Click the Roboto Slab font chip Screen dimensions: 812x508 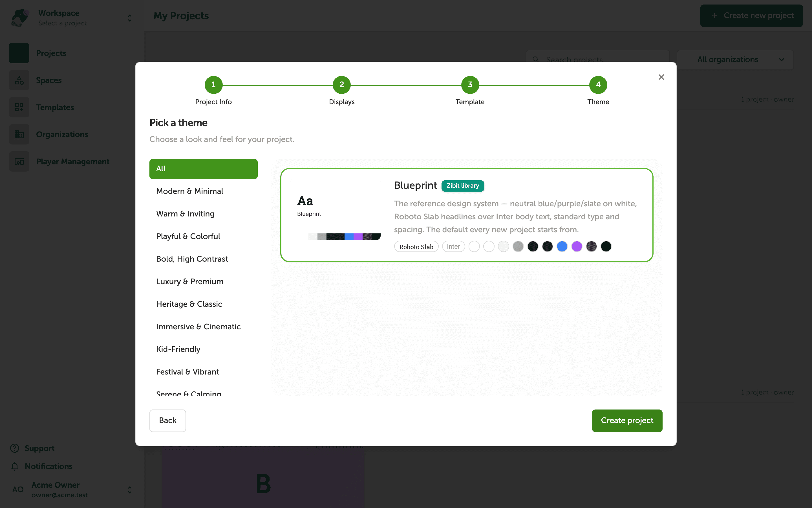416,247
